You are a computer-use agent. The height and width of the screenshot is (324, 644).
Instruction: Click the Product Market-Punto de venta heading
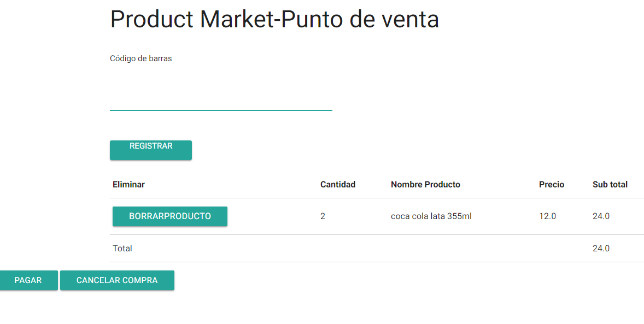point(274,19)
